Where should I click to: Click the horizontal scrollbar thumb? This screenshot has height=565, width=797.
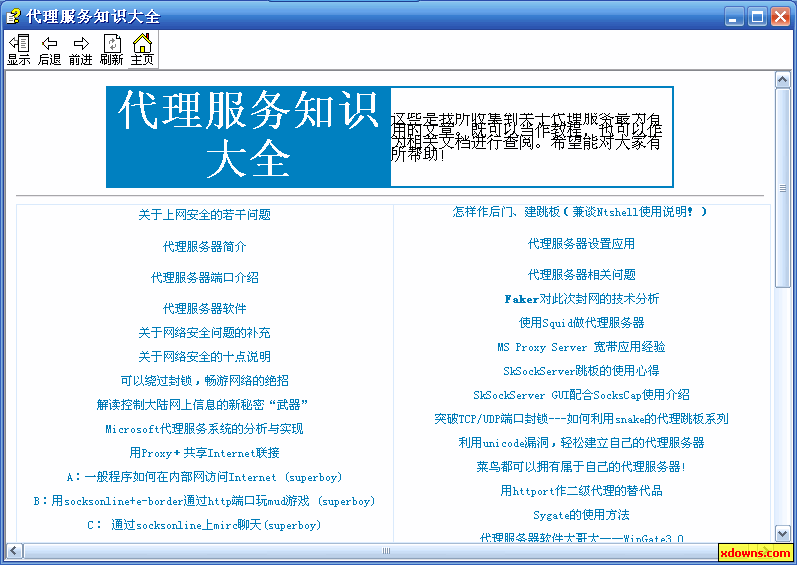(x=386, y=551)
